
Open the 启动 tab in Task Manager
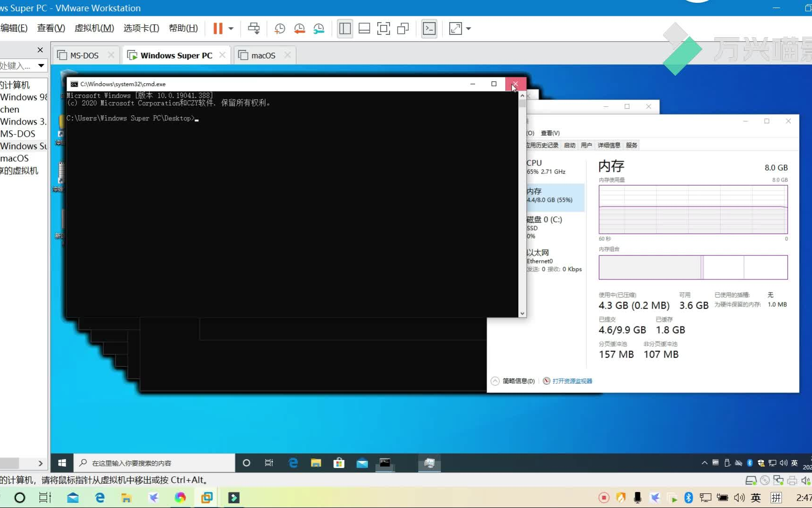570,145
